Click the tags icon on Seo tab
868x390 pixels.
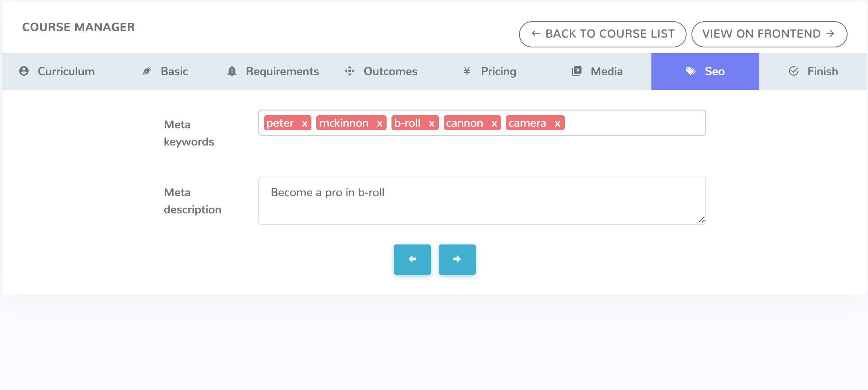pos(691,71)
